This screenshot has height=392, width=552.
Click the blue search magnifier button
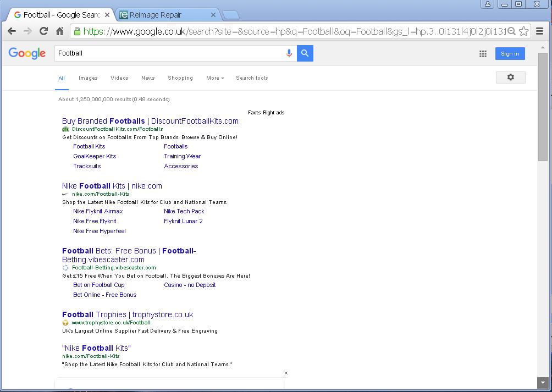[305, 53]
